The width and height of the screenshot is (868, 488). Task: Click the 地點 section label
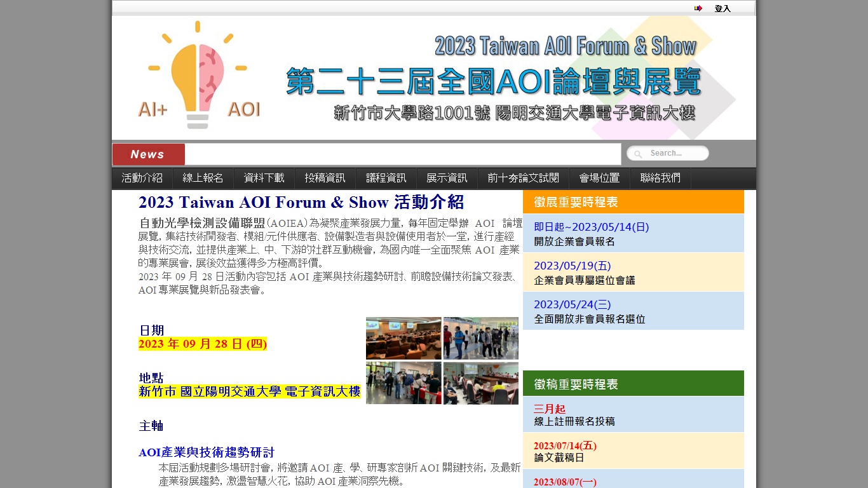tap(152, 378)
